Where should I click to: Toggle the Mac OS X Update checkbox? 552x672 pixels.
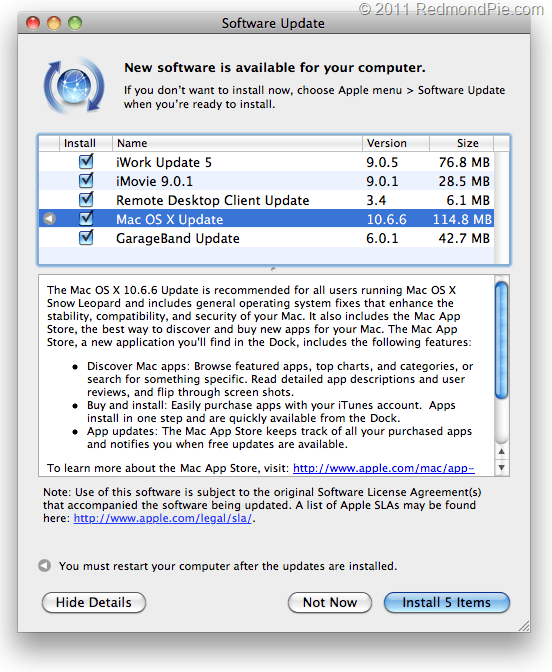point(86,219)
